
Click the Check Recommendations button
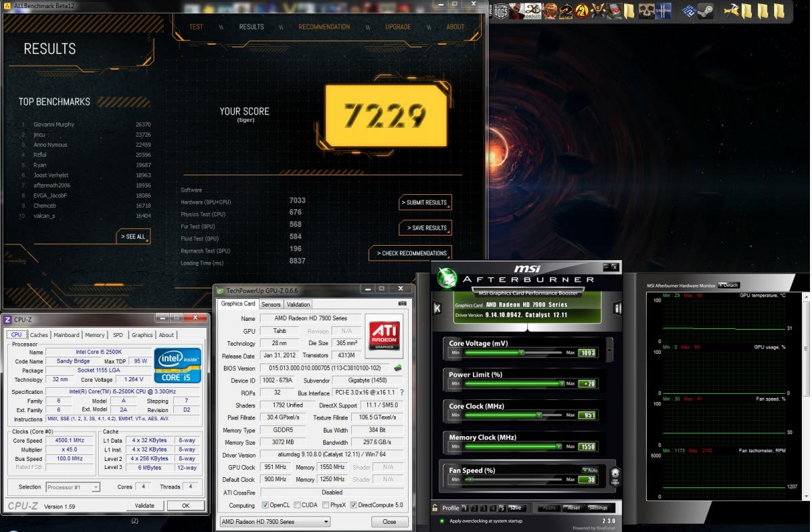tap(410, 253)
